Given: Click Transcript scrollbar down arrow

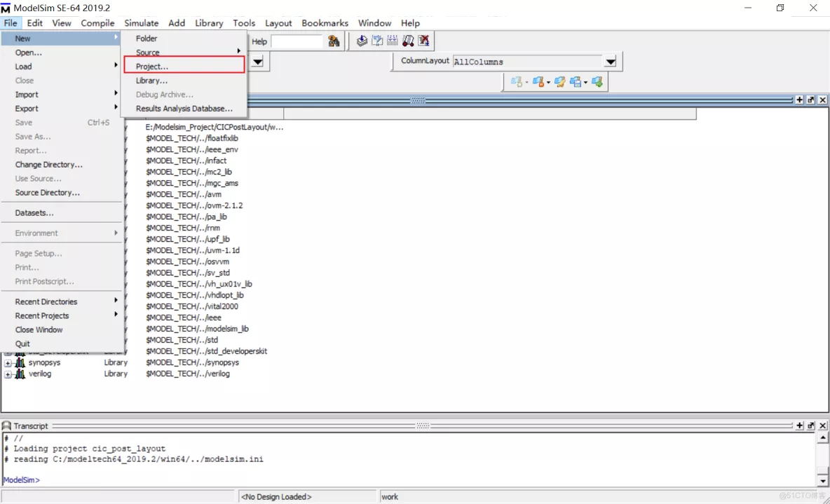Looking at the screenshot, I should click(x=822, y=482).
